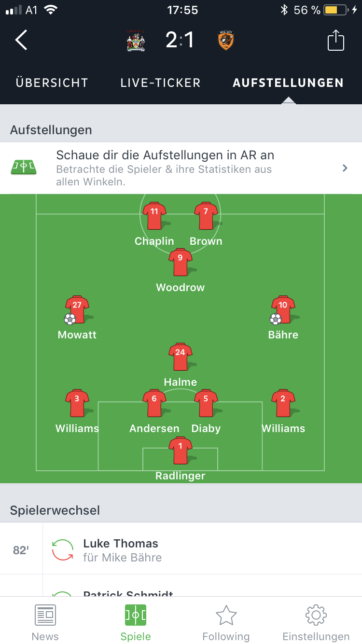Switch to the Live-Ticker tab
The height and width of the screenshot is (644, 362).
click(161, 83)
